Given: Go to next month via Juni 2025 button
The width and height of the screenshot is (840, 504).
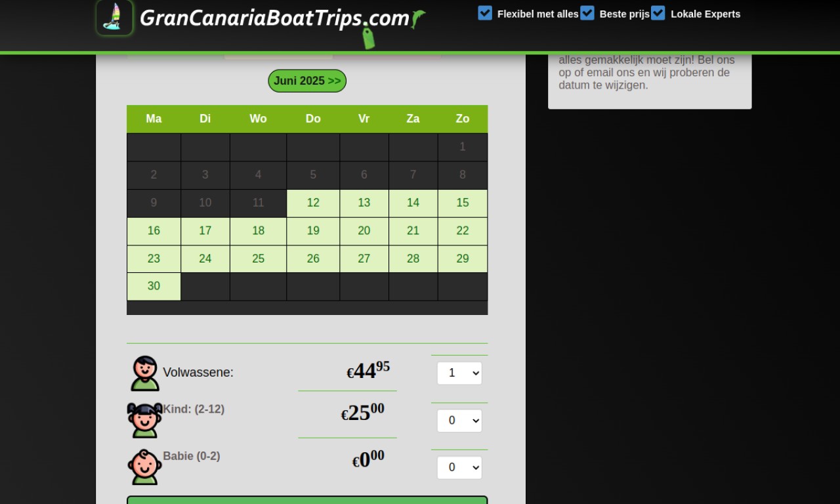Looking at the screenshot, I should (x=307, y=81).
